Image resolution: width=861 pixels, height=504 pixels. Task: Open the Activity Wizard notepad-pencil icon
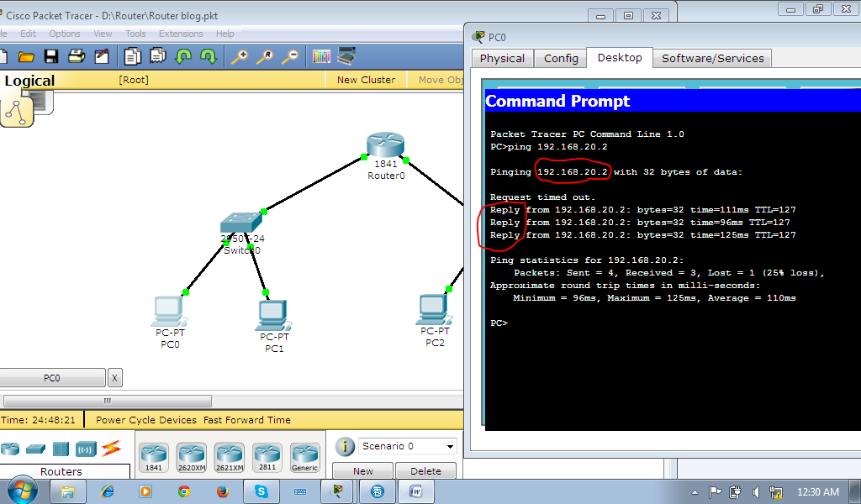click(102, 56)
